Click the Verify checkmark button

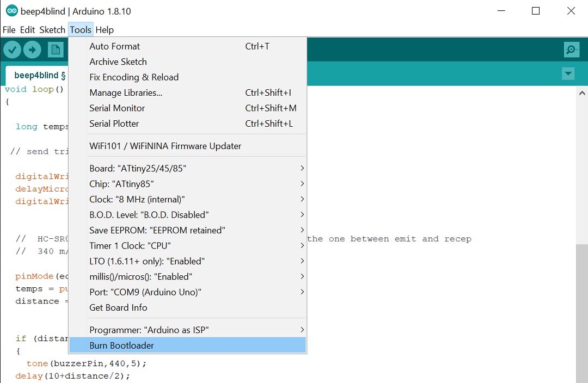pos(12,50)
